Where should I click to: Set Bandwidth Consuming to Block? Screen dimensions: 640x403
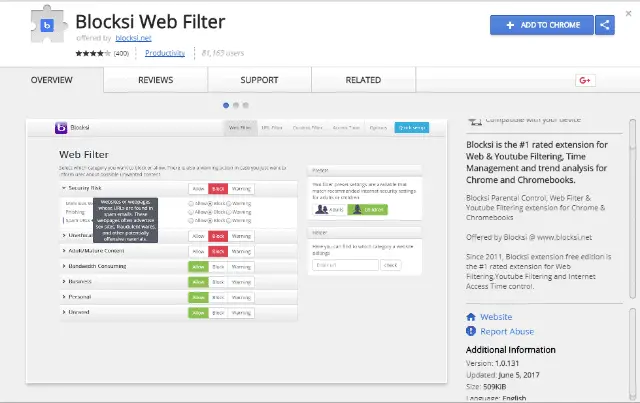click(x=218, y=267)
